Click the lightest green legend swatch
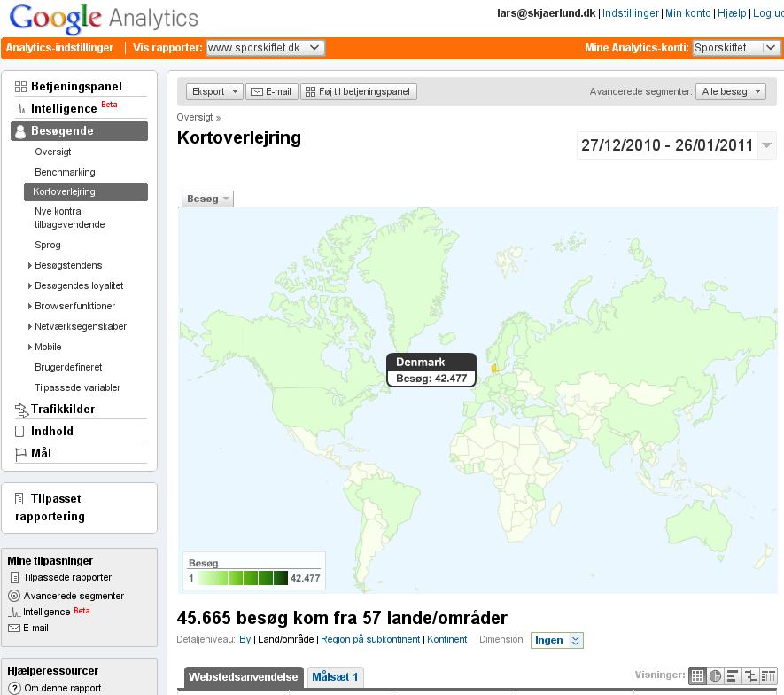784x695 pixels. click(206, 578)
